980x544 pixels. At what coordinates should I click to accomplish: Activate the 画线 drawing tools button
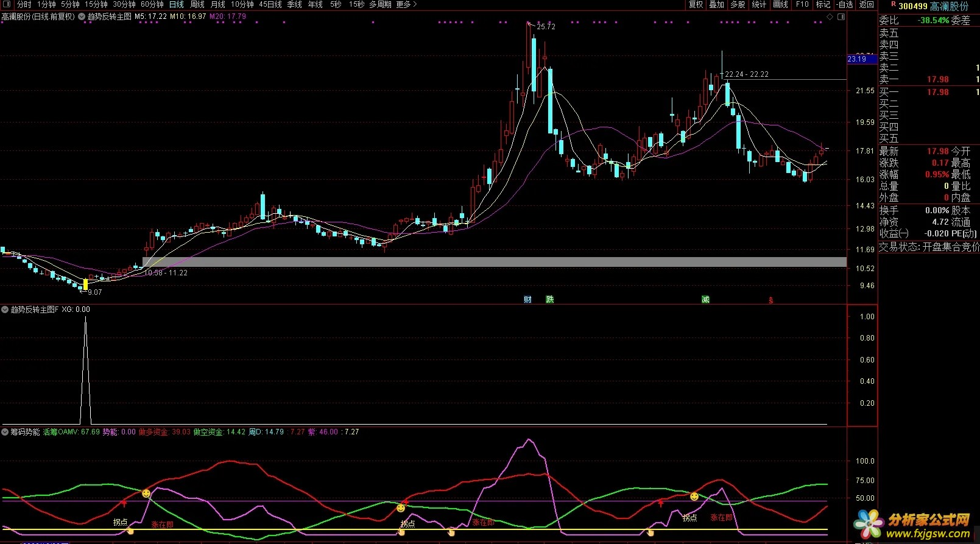(780, 4)
